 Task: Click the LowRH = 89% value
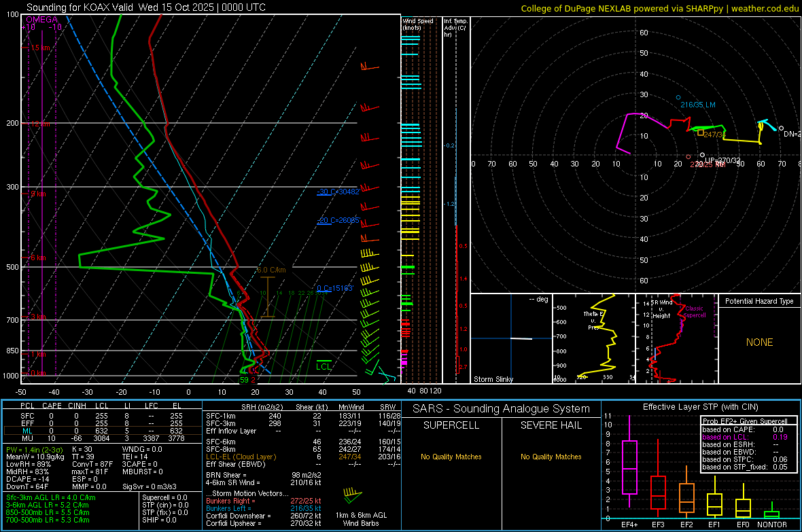(x=28, y=465)
